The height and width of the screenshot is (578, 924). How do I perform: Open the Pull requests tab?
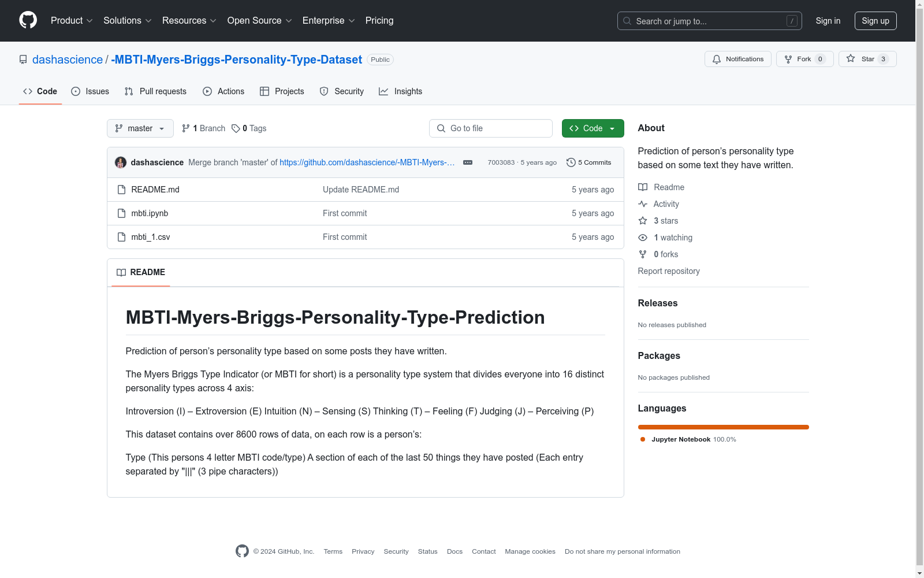coord(155,91)
